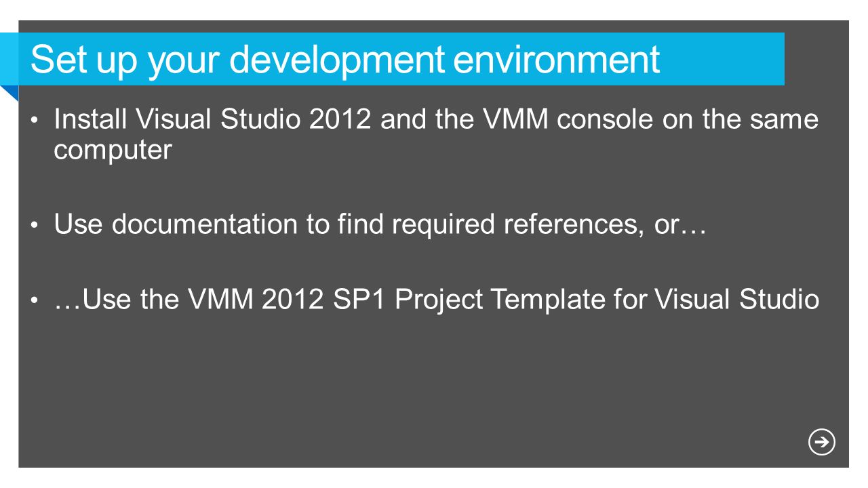The image size is (868, 488).
Task: Select the second bullet point dot
Action: (35, 226)
